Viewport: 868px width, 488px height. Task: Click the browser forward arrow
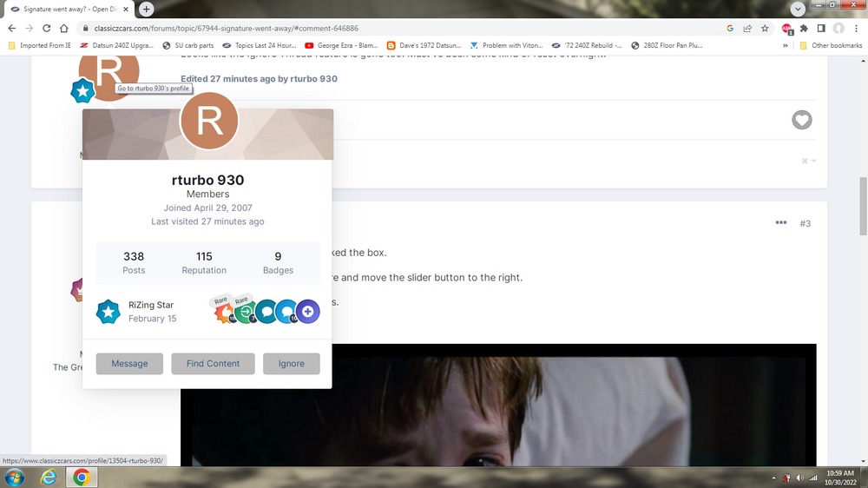point(30,29)
